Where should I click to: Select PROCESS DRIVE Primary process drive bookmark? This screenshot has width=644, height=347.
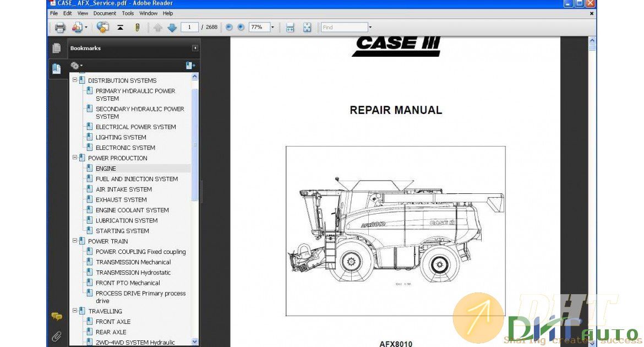[x=141, y=297]
